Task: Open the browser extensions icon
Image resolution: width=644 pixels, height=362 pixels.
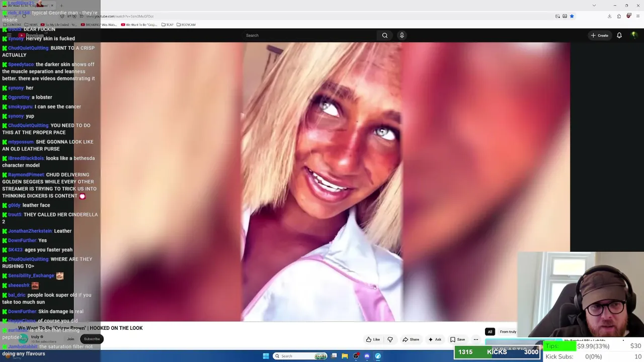Action: pyautogui.click(x=619, y=16)
